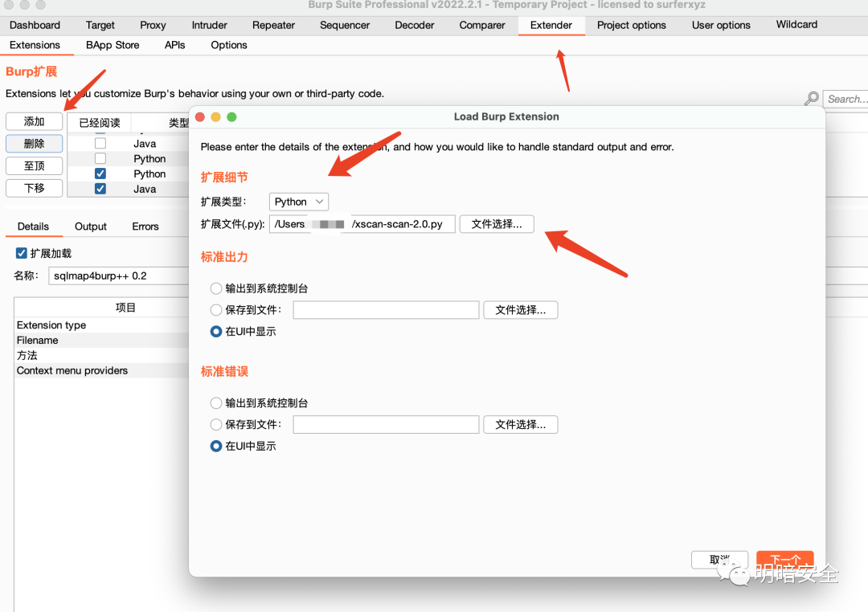Click the orange 下一个 (Next) button
This screenshot has width=868, height=612.
[785, 560]
